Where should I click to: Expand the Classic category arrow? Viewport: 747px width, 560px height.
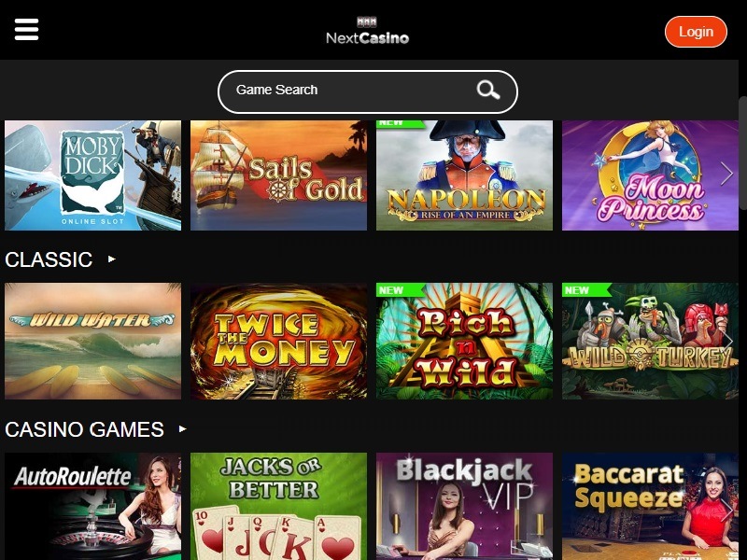point(112,259)
